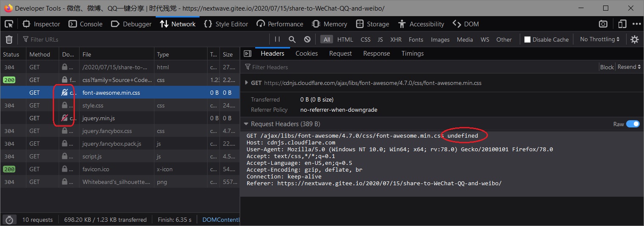Filter requests by Fonts
The image size is (644, 226).
coord(416,40)
